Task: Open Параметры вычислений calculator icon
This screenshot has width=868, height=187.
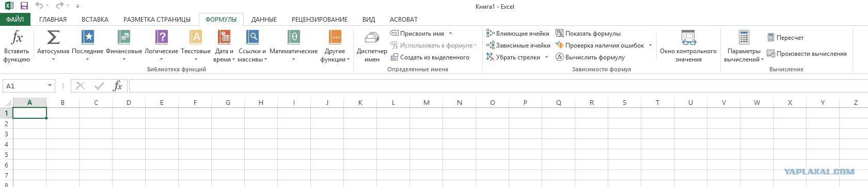Action: click(744, 38)
